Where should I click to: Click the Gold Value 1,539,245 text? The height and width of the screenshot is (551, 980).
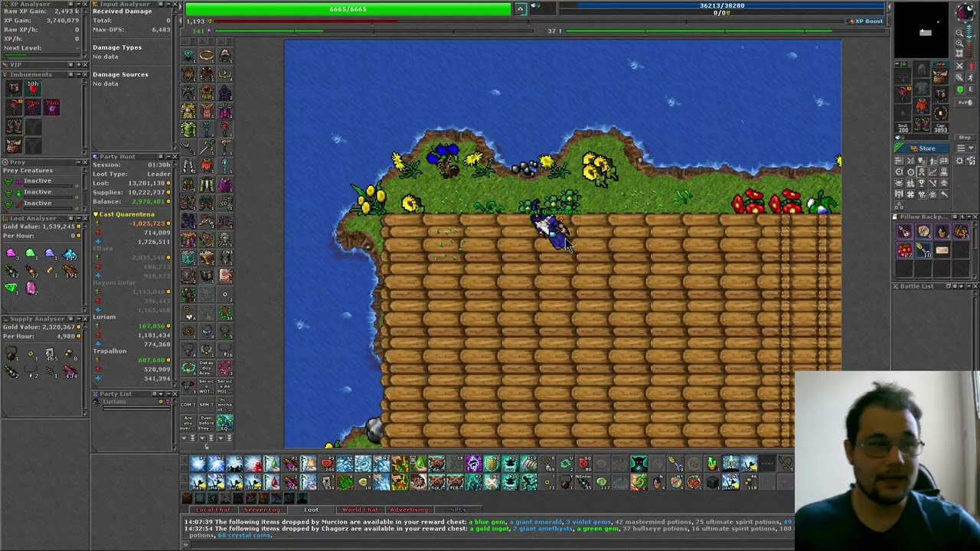39,227
